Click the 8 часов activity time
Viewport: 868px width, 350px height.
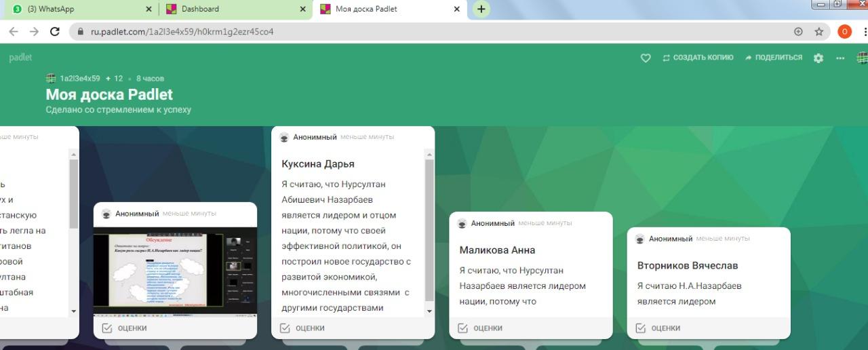150,79
